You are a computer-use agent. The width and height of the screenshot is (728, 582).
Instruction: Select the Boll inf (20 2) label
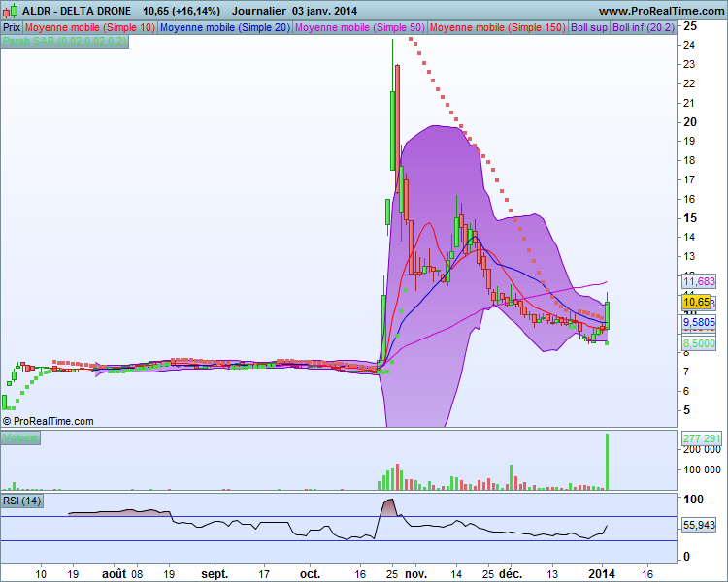pyautogui.click(x=643, y=27)
